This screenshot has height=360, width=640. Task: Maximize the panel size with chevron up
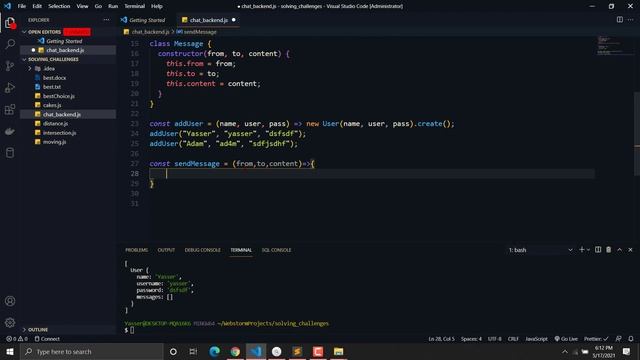pyautogui.click(x=620, y=250)
